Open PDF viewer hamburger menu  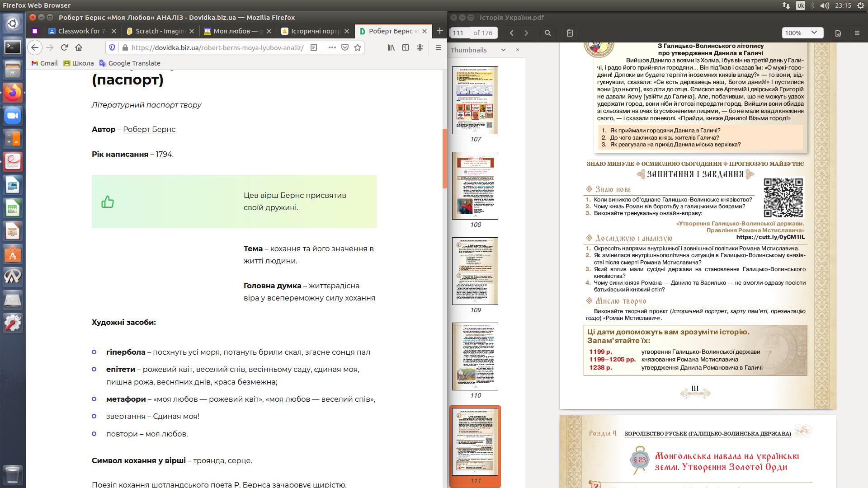(x=857, y=33)
